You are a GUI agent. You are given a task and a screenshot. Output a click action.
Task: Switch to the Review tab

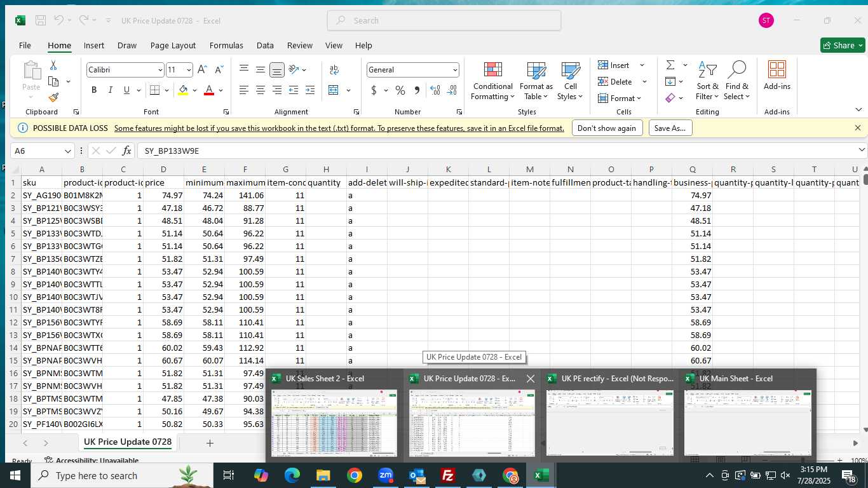(x=299, y=45)
